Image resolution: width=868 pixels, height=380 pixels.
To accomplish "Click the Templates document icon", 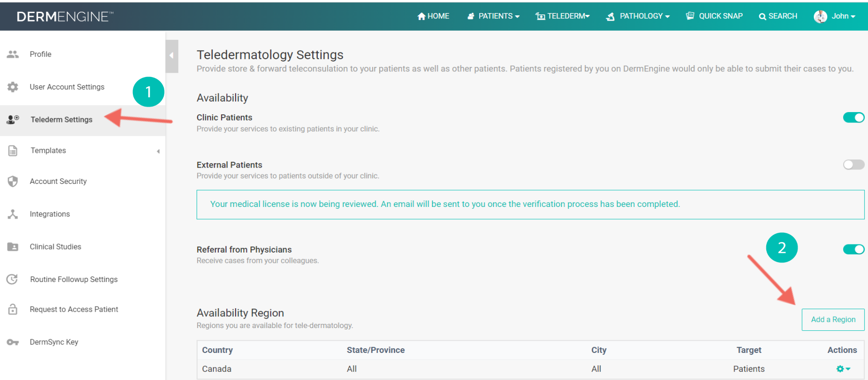I will click(x=13, y=150).
